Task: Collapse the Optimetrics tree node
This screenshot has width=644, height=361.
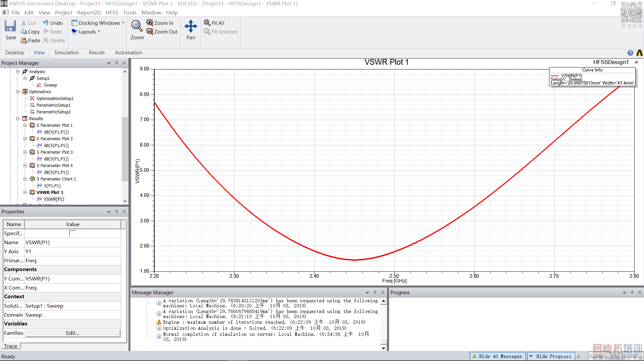Action: (18, 92)
